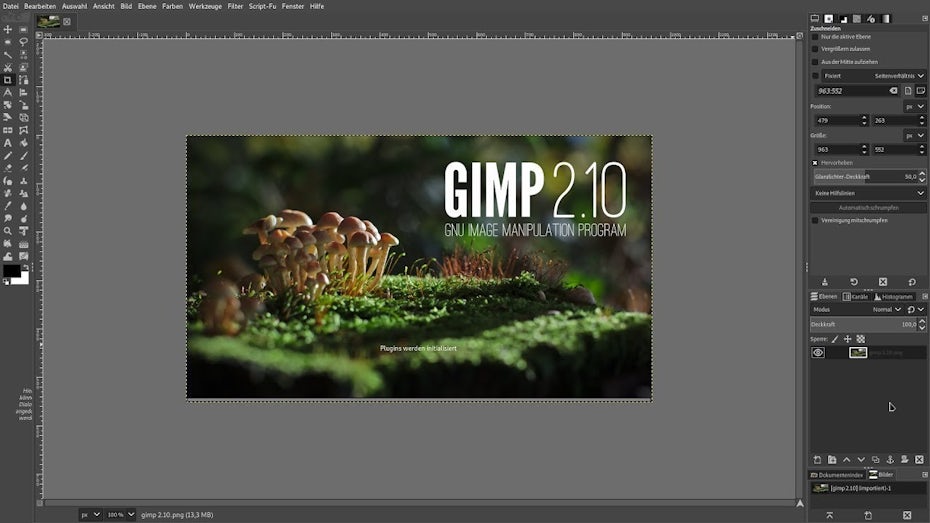Image resolution: width=930 pixels, height=523 pixels.
Task: Open the Farben menu
Action: click(x=172, y=6)
